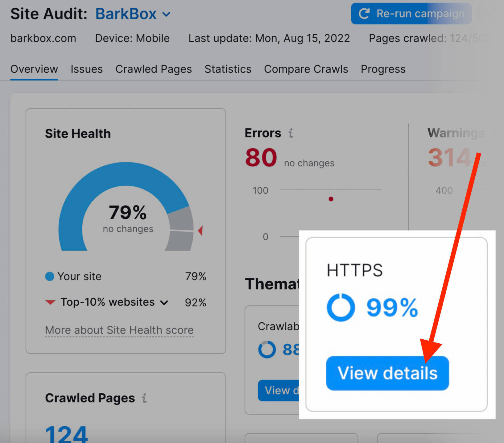This screenshot has width=504, height=443.
Task: Click the refresh icon in Re-run campaign
Action: pyautogui.click(x=364, y=14)
